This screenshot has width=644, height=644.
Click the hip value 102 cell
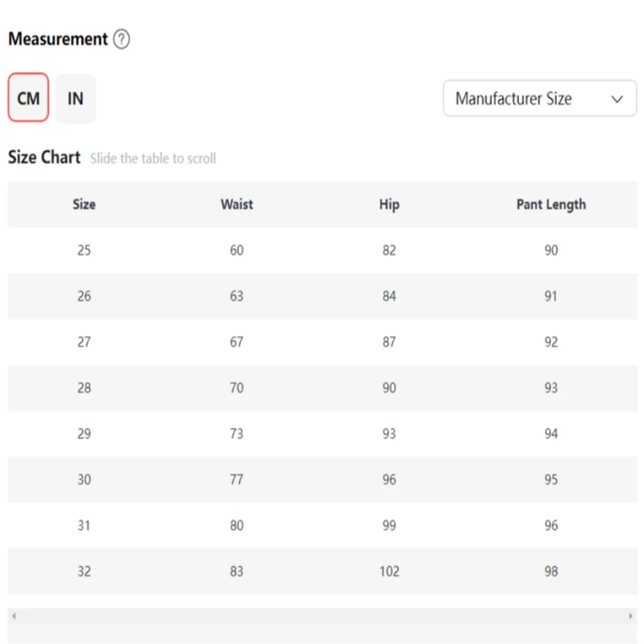pyautogui.click(x=390, y=571)
